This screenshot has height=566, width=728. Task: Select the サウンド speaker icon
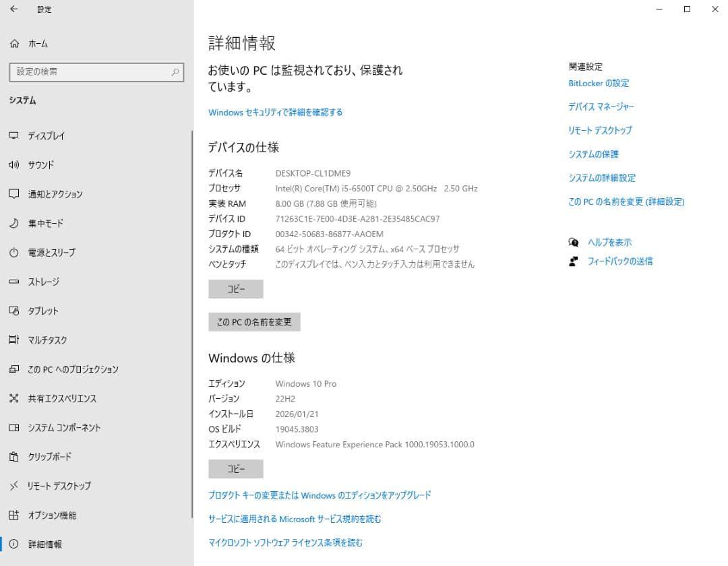(14, 164)
